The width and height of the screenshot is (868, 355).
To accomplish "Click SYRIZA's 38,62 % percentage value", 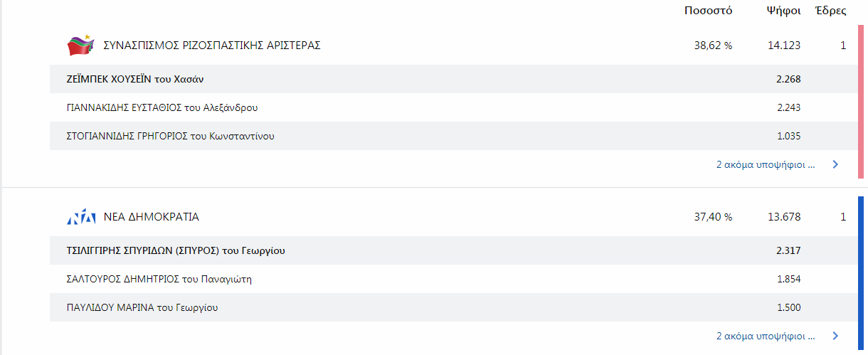I will pos(713,46).
